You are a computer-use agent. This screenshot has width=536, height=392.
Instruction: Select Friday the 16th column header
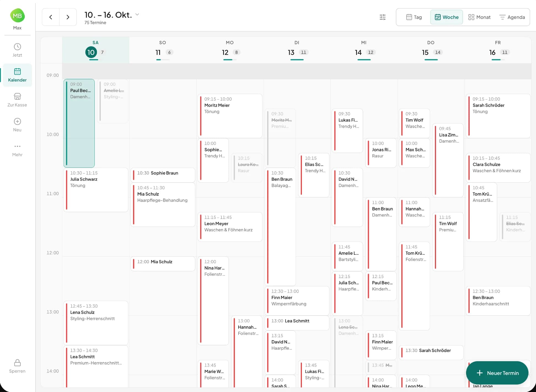pos(498,50)
